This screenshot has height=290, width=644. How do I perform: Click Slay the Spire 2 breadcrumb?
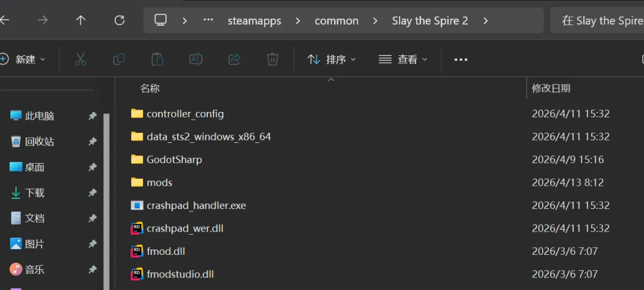point(430,21)
